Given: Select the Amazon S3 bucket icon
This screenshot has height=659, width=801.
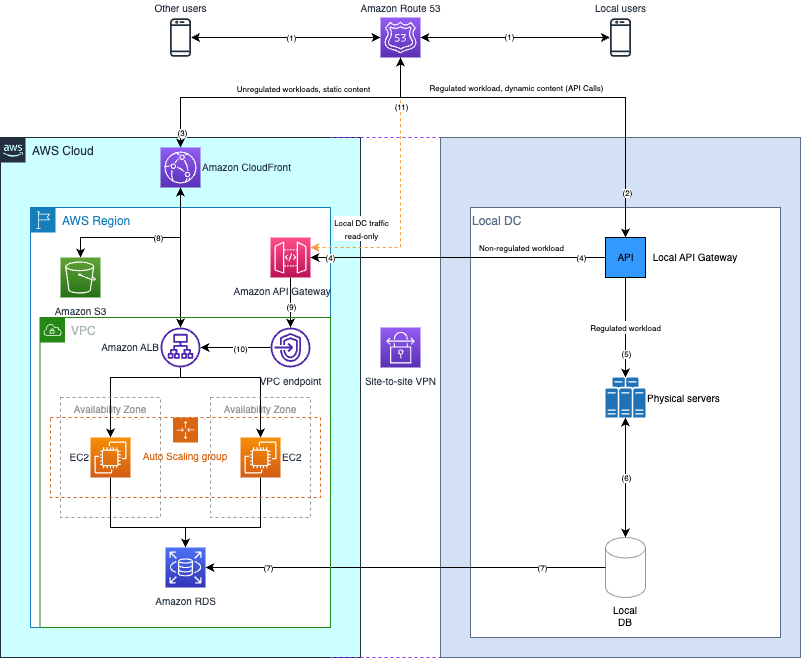Looking at the screenshot, I should [x=80, y=277].
